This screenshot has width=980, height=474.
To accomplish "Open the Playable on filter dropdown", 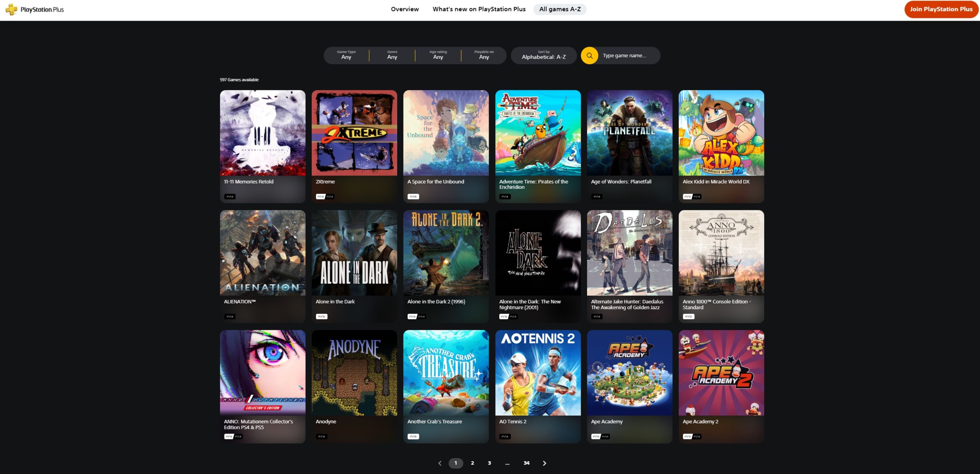I will coord(484,56).
